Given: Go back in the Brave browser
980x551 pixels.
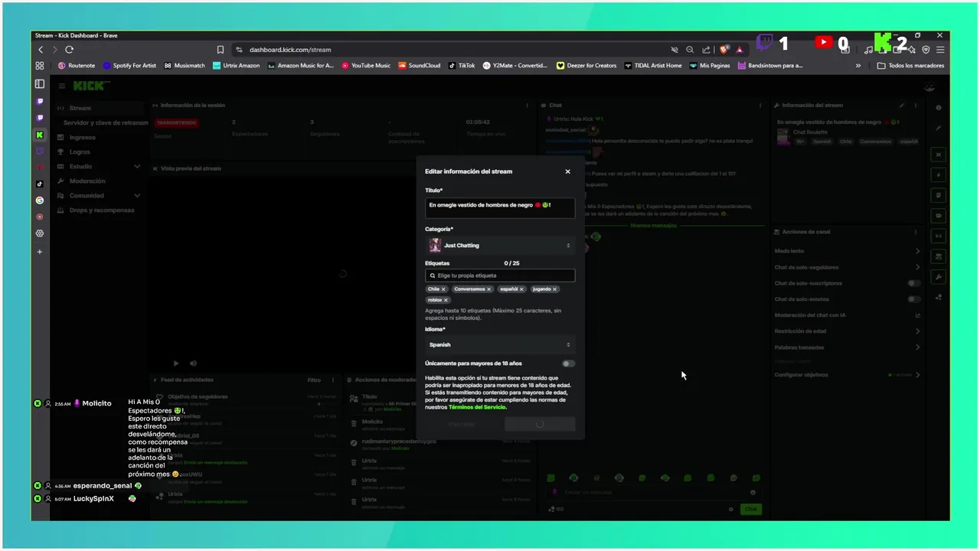Looking at the screenshot, I should [41, 50].
